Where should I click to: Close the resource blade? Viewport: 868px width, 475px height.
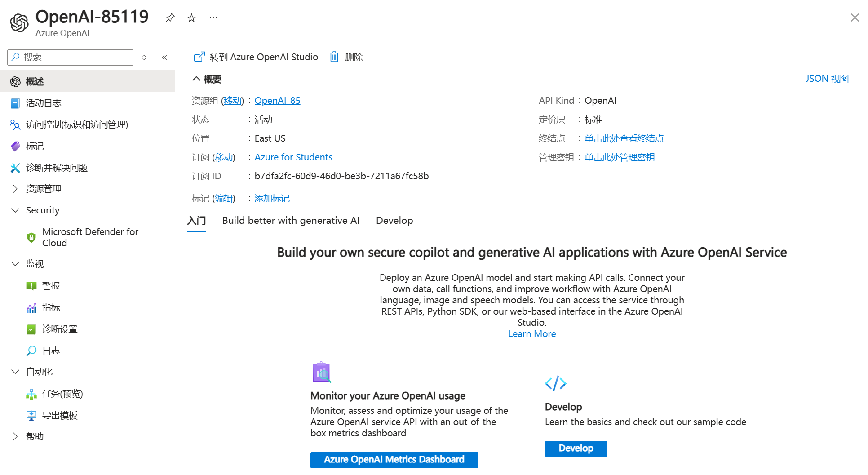855,18
